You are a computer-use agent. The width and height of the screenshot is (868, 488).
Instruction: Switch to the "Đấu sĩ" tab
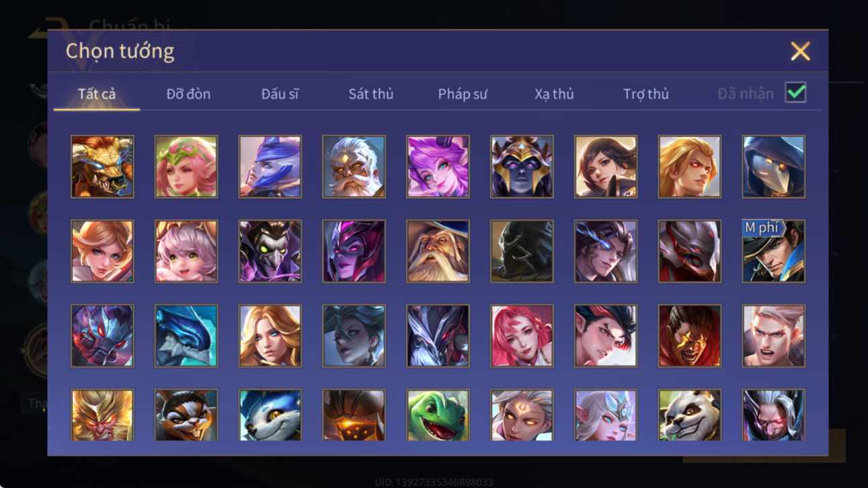pyautogui.click(x=280, y=94)
